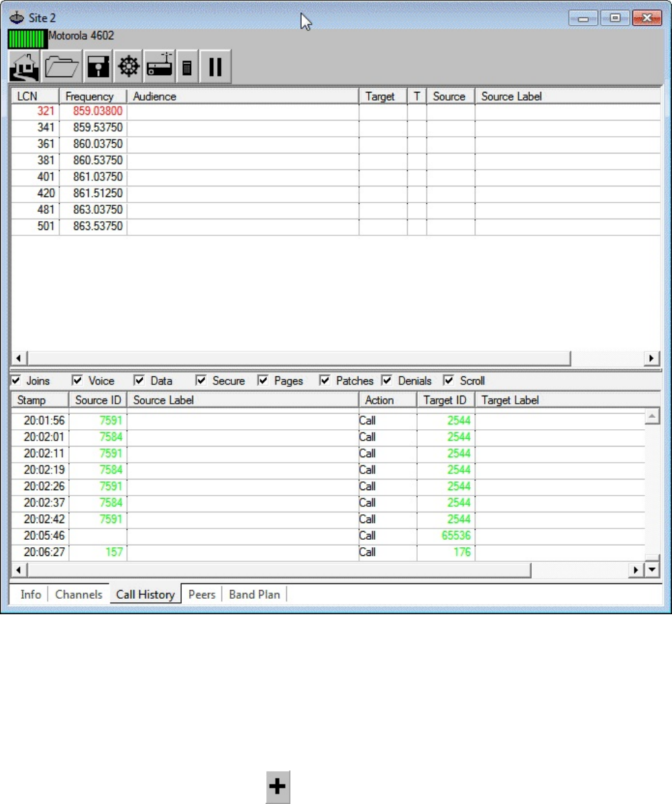Click target ID 65536

coord(455,535)
